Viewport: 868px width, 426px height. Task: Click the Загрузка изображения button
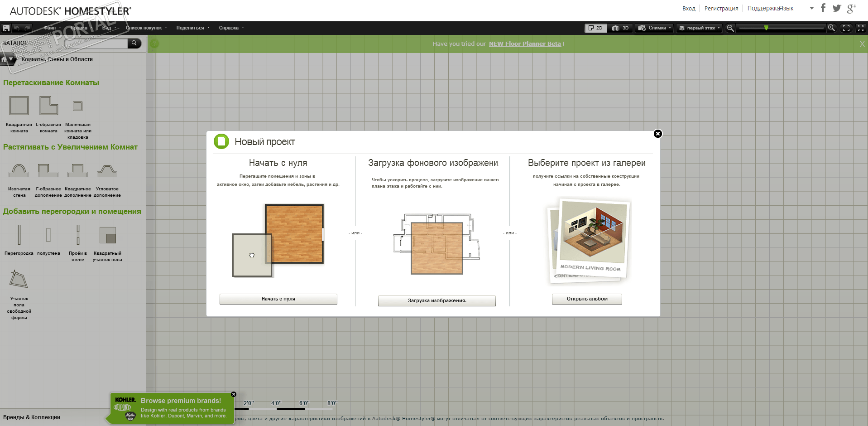pyautogui.click(x=436, y=301)
